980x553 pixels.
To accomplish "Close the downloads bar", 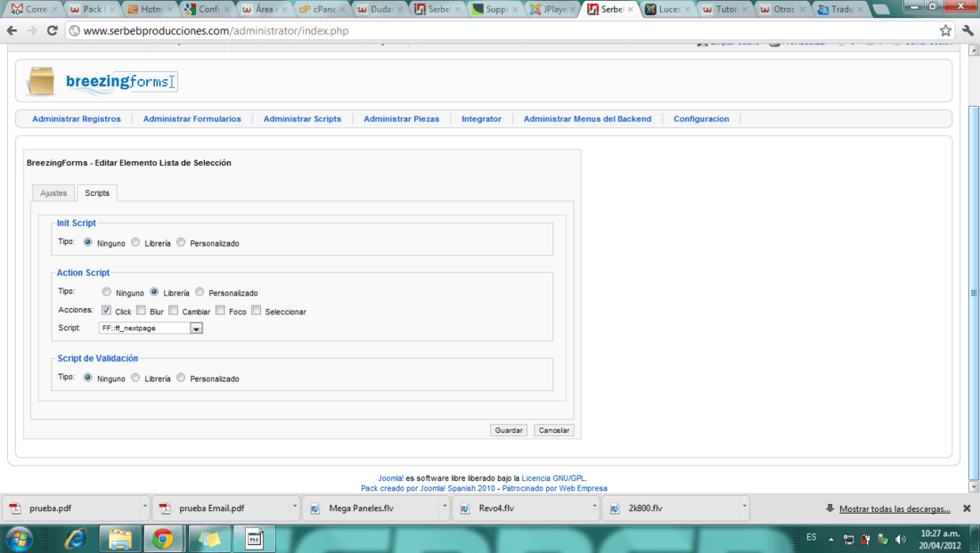I will (967, 508).
